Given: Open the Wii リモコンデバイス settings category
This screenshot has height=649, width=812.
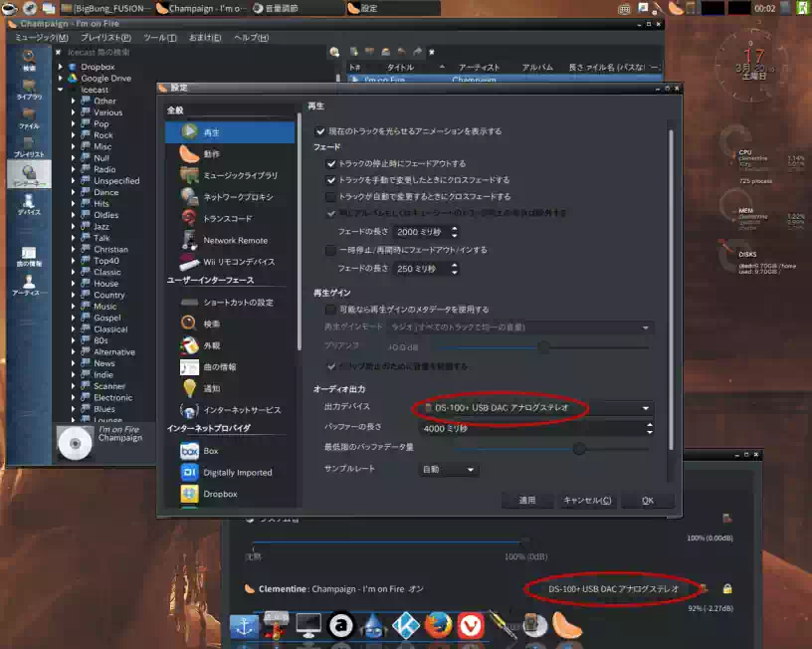Looking at the screenshot, I should [x=230, y=262].
